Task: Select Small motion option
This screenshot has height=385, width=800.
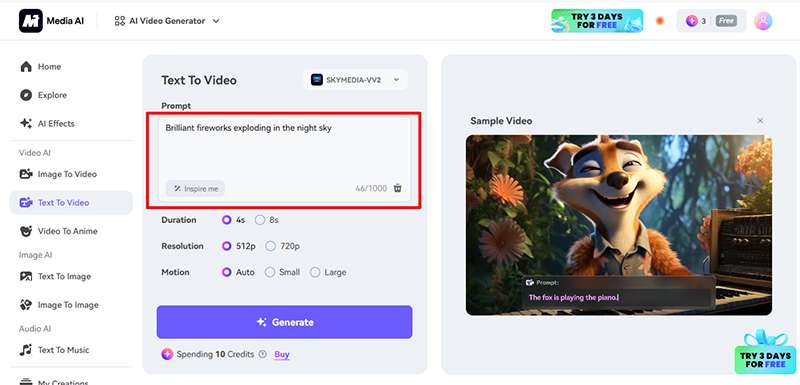Action: [x=283, y=272]
